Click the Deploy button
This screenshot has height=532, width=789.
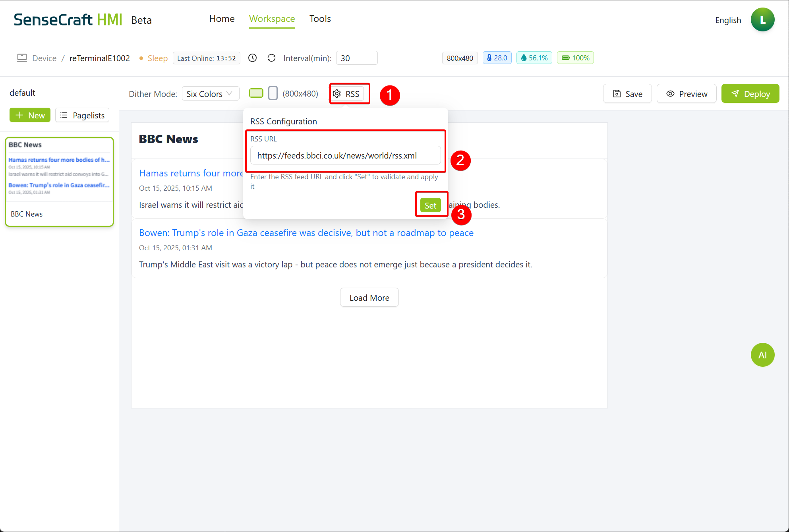750,94
